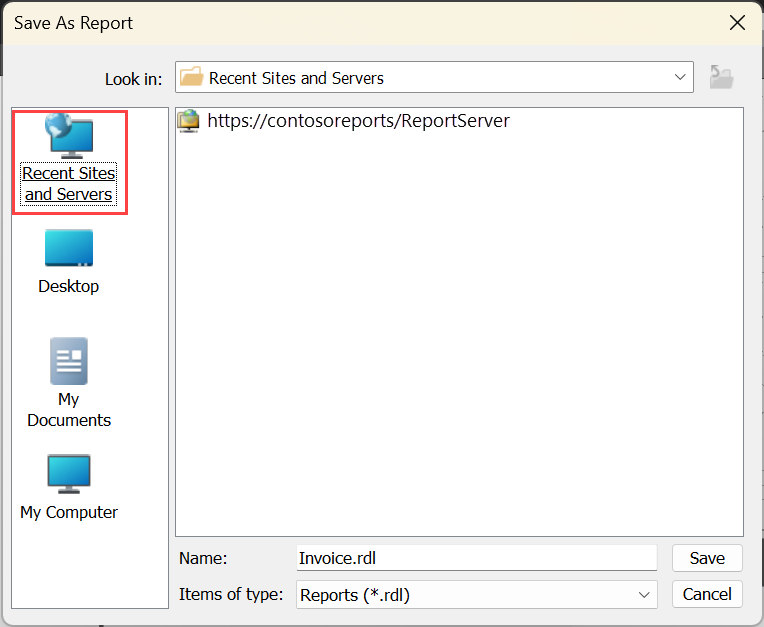Screen dimensions: 764x627
Task: Click the Desktop label in places bar
Action: tap(69, 286)
